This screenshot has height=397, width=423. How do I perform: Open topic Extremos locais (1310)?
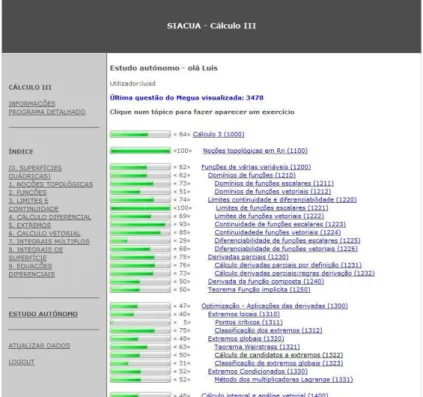244,314
